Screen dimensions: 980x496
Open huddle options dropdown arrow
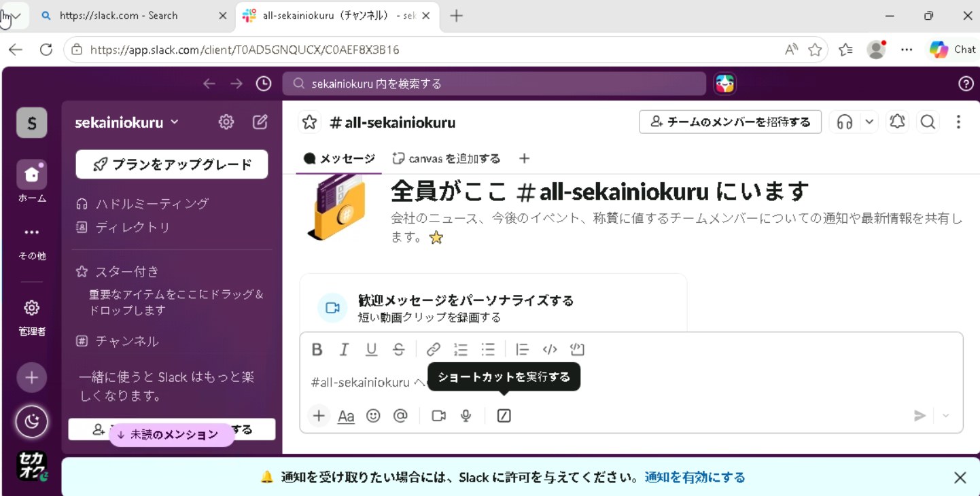(x=869, y=122)
